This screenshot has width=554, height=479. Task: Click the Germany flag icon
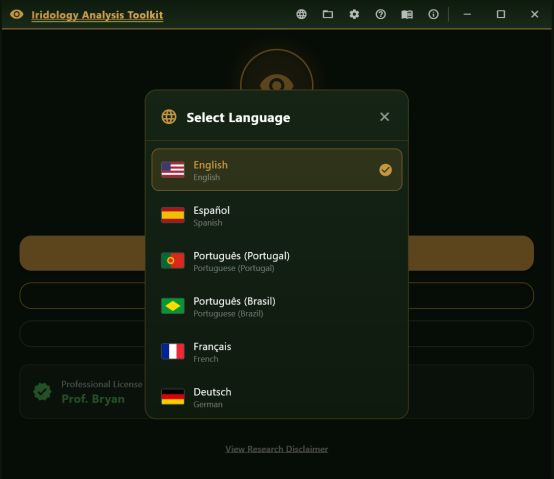[x=173, y=397]
